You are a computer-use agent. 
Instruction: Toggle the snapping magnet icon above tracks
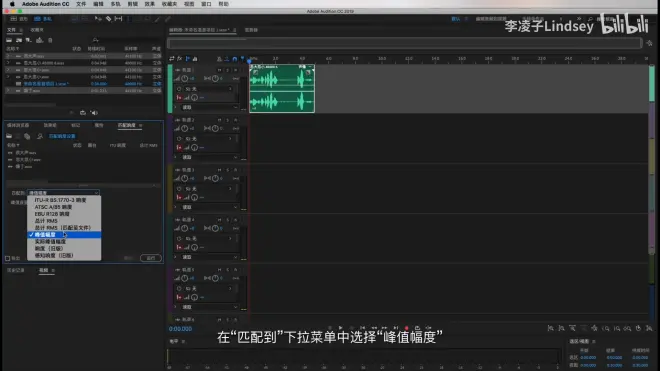[x=235, y=59]
